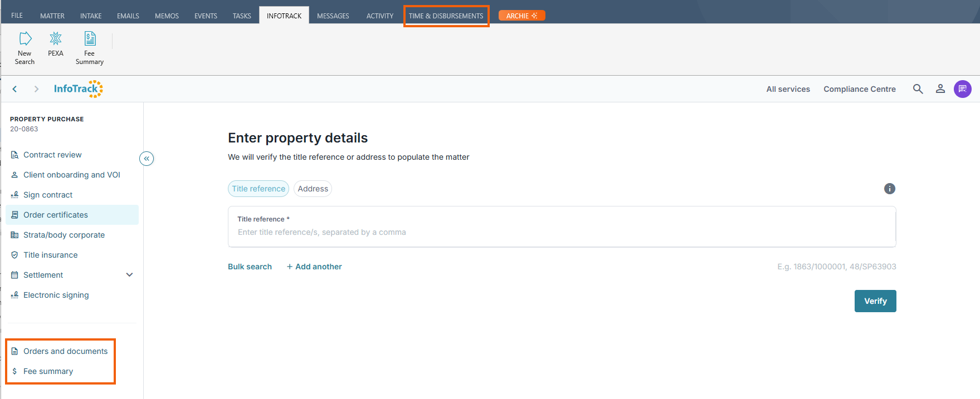Switch to the Matter tab
980x399 pixels.
coord(52,16)
